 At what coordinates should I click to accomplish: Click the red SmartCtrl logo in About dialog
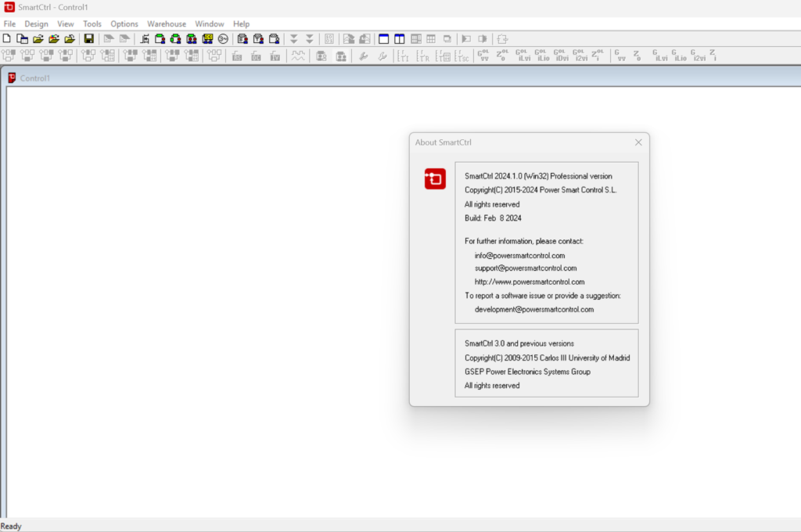coord(435,179)
